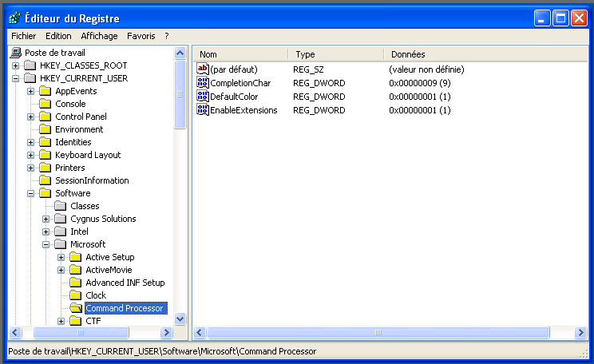
Task: Select the Advanced INF Setup key
Action: tap(125, 283)
